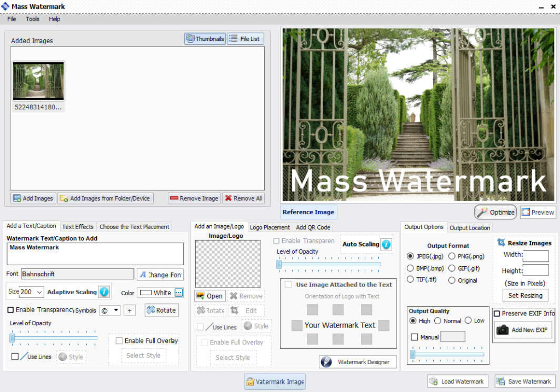Click the resize Height field

536,270
